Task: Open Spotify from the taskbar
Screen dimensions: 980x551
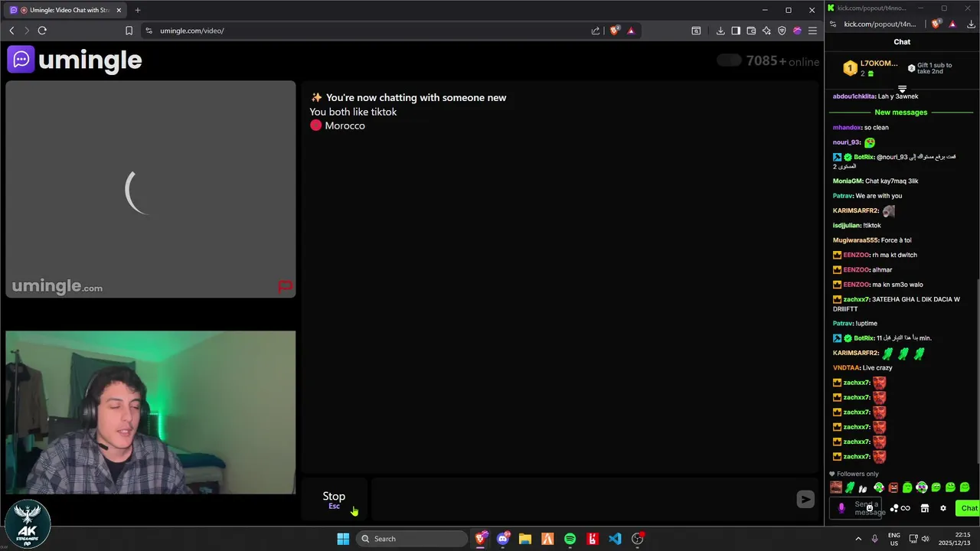Action: coord(570,539)
